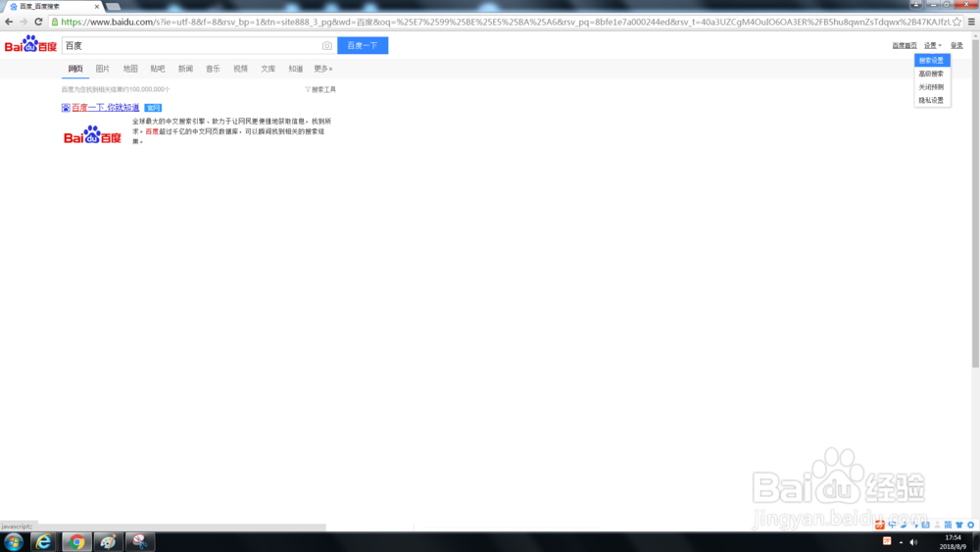Screen dimensions: 980x552
Task: Click the Chrome taskbar icon
Action: point(76,542)
